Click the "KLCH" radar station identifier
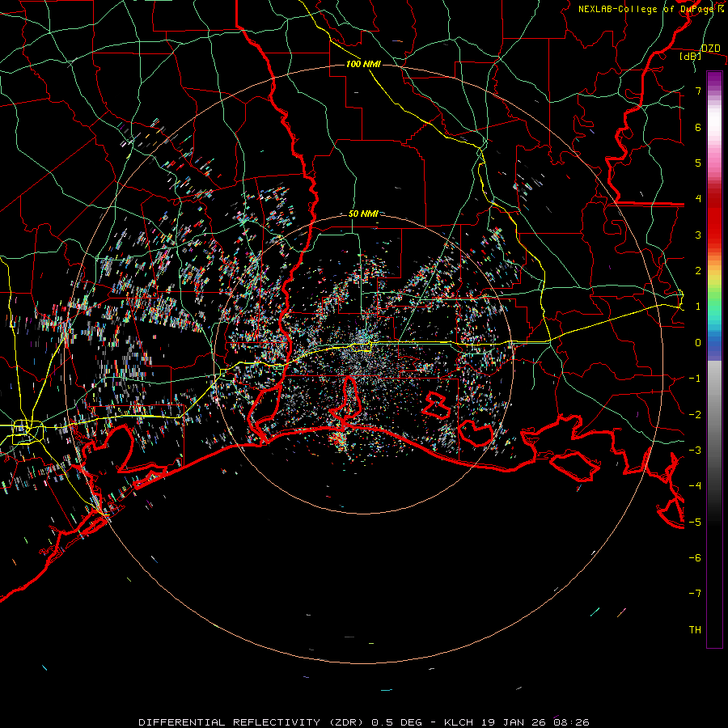The width and height of the screenshot is (728, 728). point(459,722)
